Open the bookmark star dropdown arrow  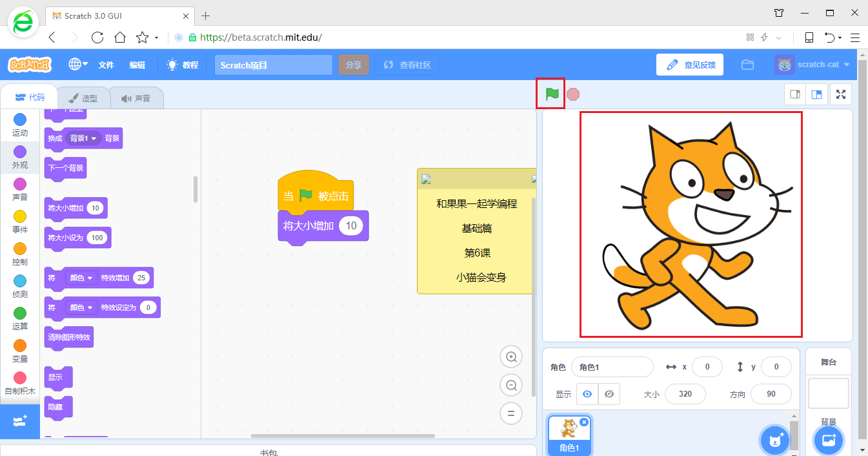pyautogui.click(x=156, y=38)
